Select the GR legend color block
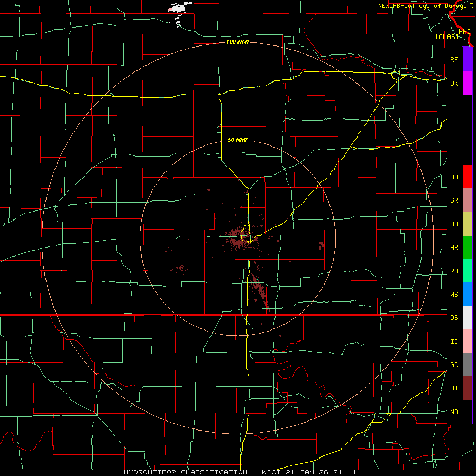The width and height of the screenshot is (476, 476). (x=467, y=200)
